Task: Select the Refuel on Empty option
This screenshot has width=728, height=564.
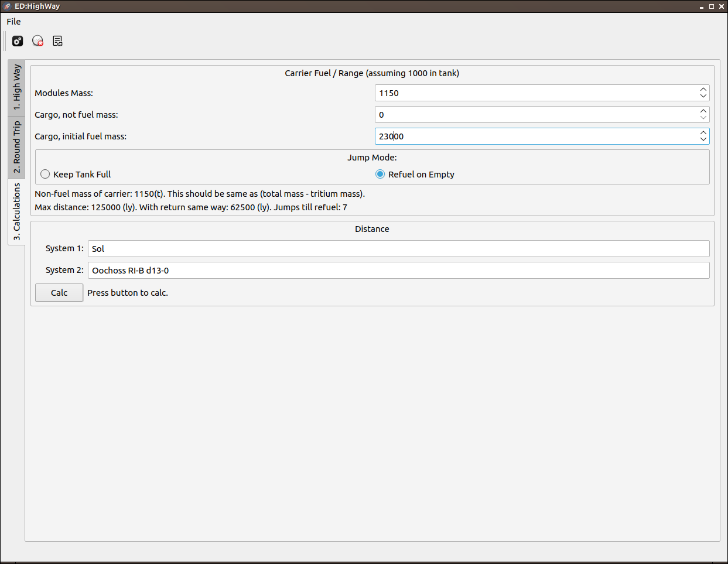Action: click(x=380, y=175)
